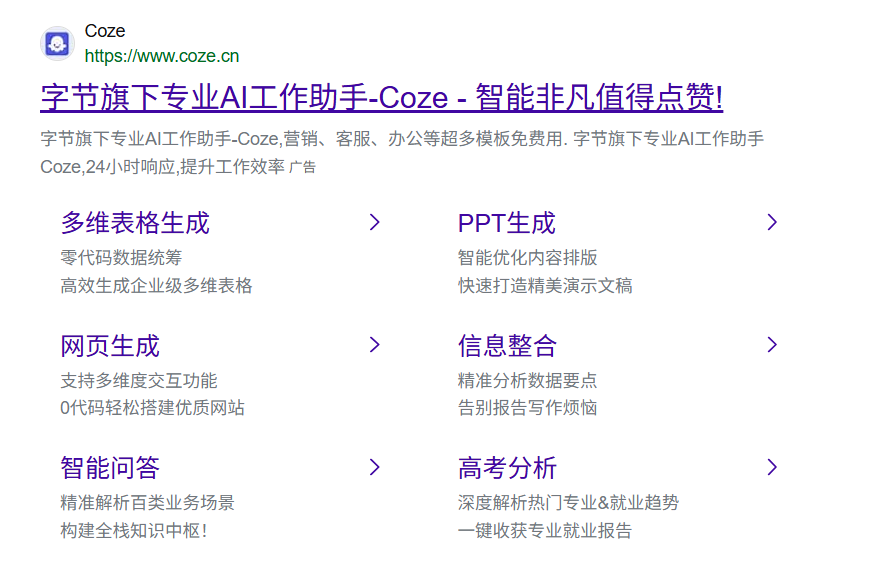The height and width of the screenshot is (561, 880).
Task: Click the Coze logo icon
Action: click(57, 43)
